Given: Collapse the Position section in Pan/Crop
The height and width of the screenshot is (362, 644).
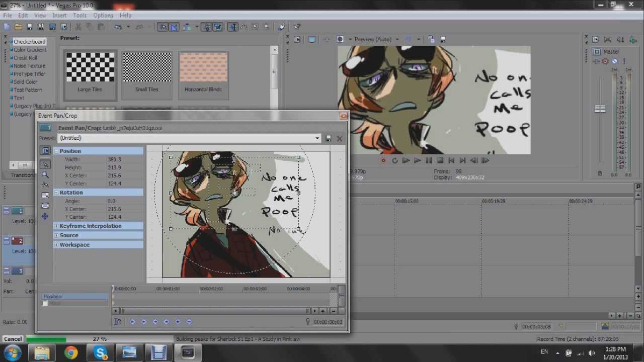Looking at the screenshot, I should [x=56, y=151].
